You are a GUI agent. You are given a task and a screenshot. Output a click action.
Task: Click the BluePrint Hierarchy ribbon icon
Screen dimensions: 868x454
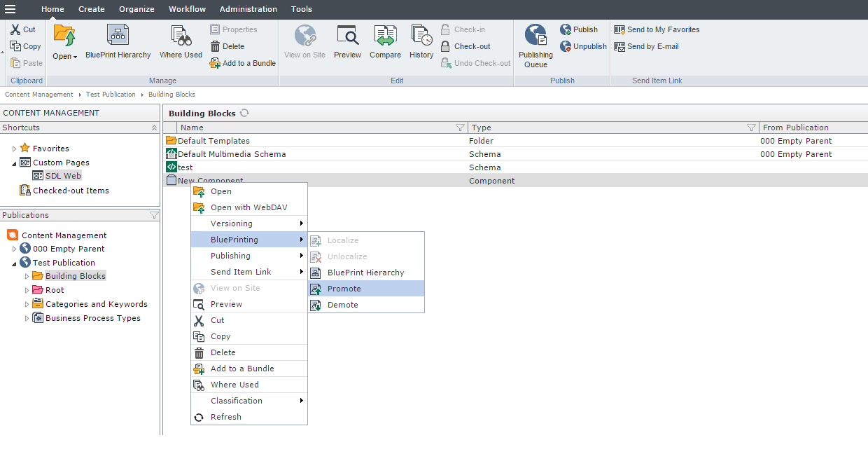pyautogui.click(x=118, y=36)
